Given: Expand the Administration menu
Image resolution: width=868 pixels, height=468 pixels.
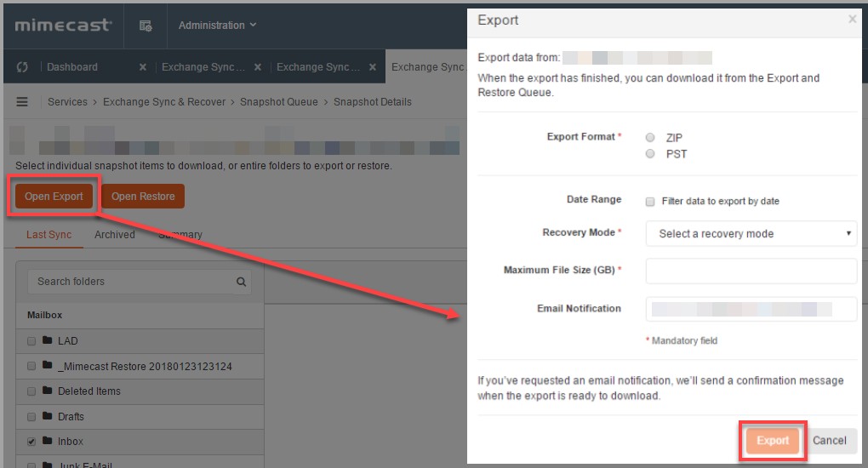Looking at the screenshot, I should pyautogui.click(x=217, y=26).
